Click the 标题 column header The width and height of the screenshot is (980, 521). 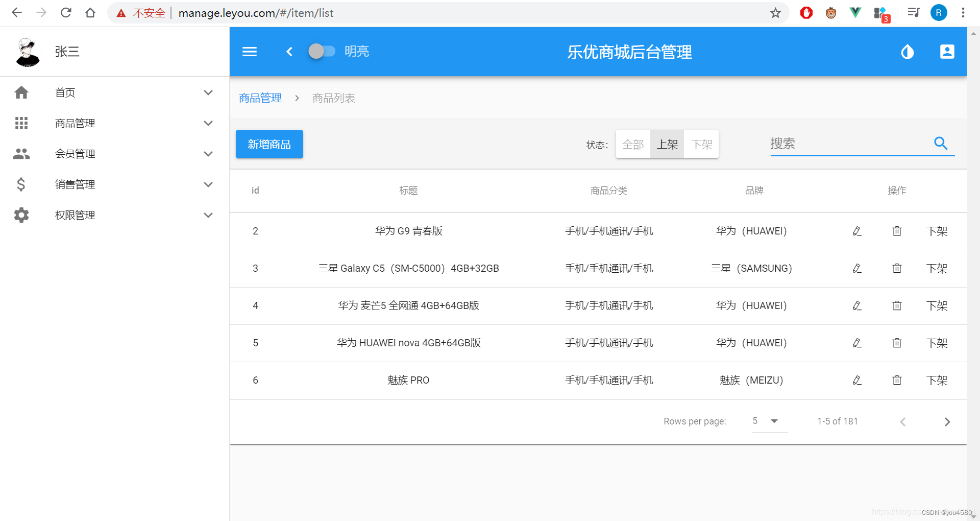[408, 191]
